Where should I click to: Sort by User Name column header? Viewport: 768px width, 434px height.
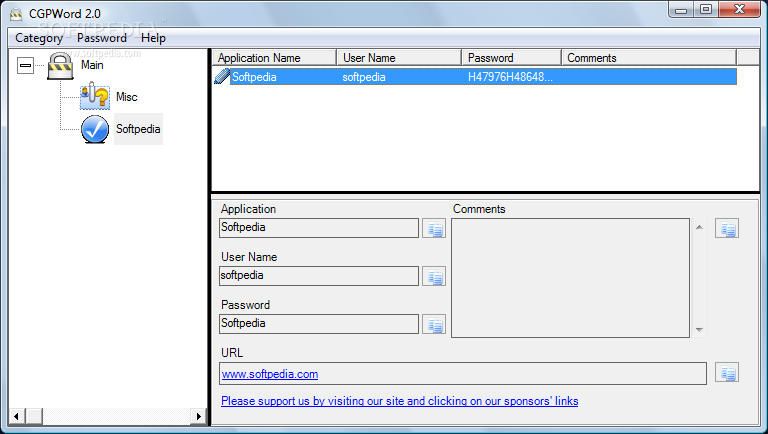(399, 58)
